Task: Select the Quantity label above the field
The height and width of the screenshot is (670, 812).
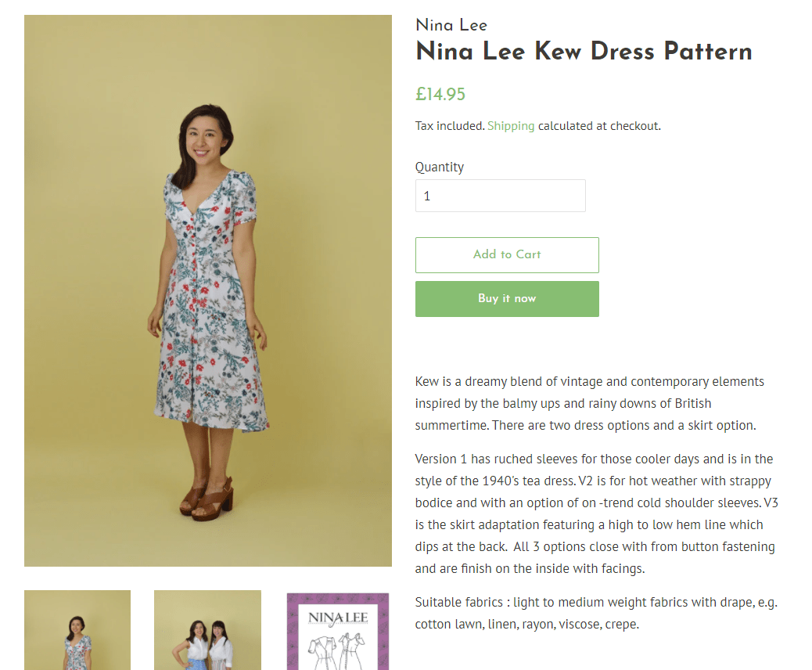Action: [x=439, y=167]
